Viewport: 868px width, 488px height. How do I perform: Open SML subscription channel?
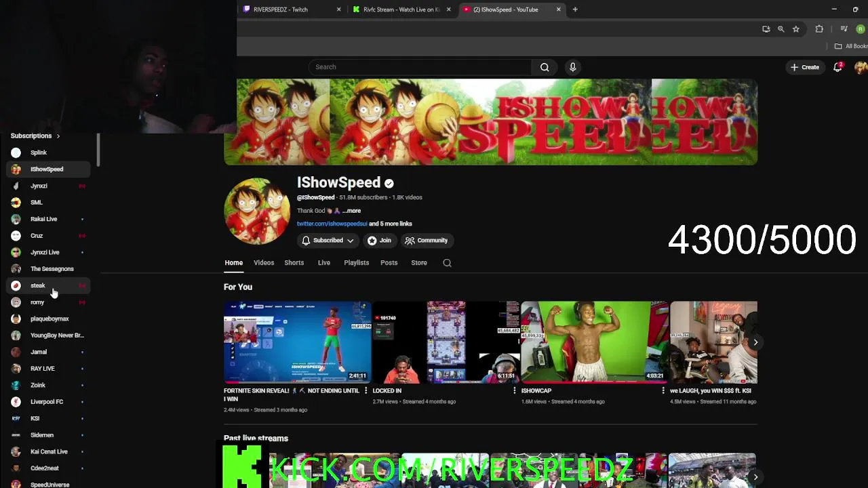[47, 203]
